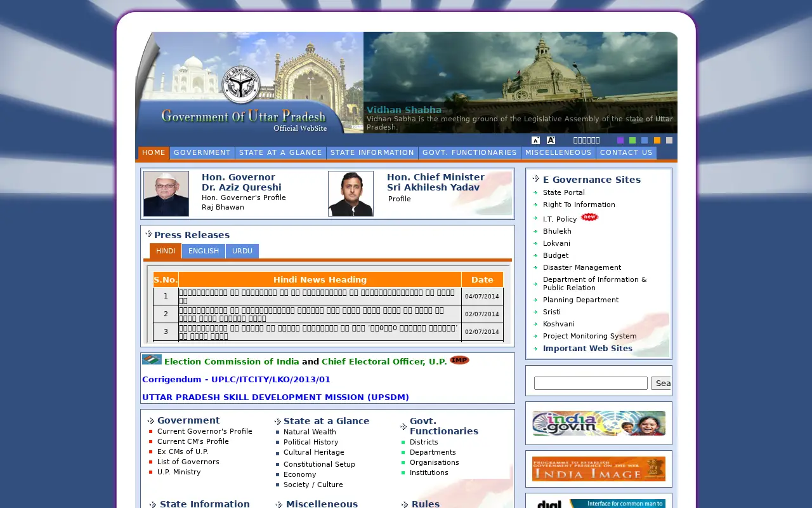Open Corrigendum UPLC/ITCITY/LKO/2013/01 link
Viewport: 812px width, 508px height.
coord(236,379)
